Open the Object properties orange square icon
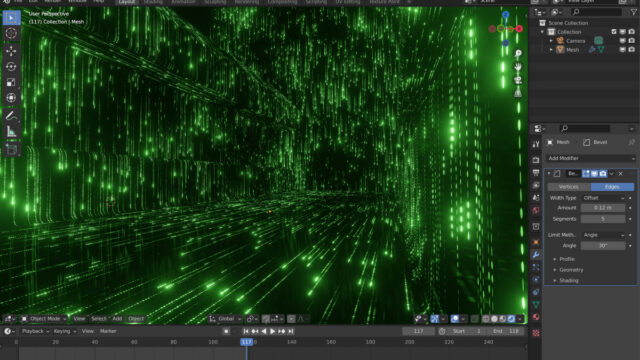 [x=536, y=242]
